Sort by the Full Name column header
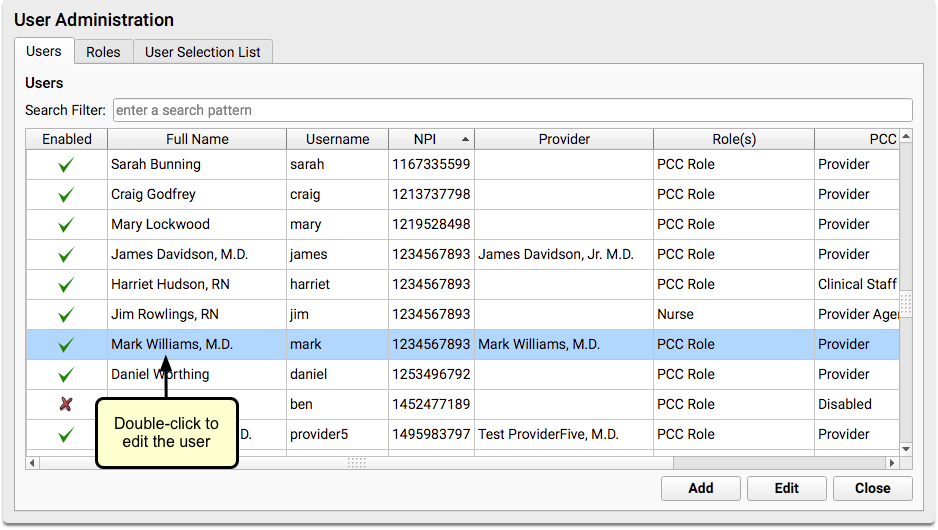The width and height of the screenshot is (938, 530). (x=197, y=139)
